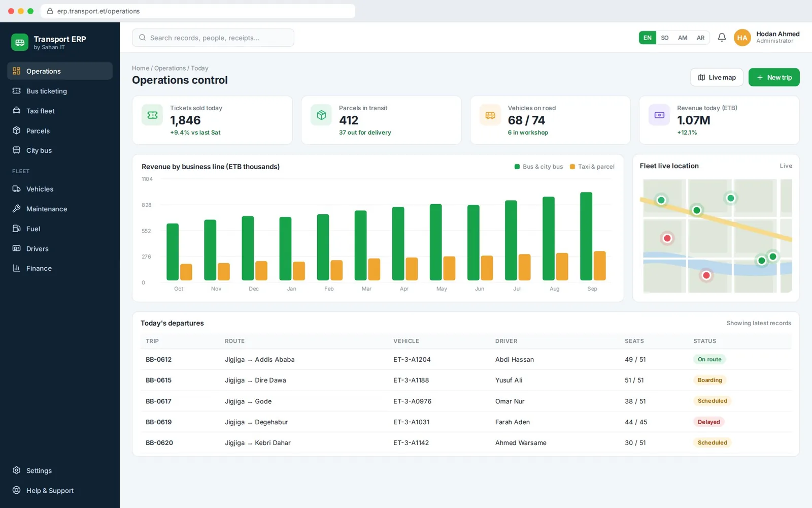
Task: Click the Taxi fleet car icon
Action: tap(17, 111)
